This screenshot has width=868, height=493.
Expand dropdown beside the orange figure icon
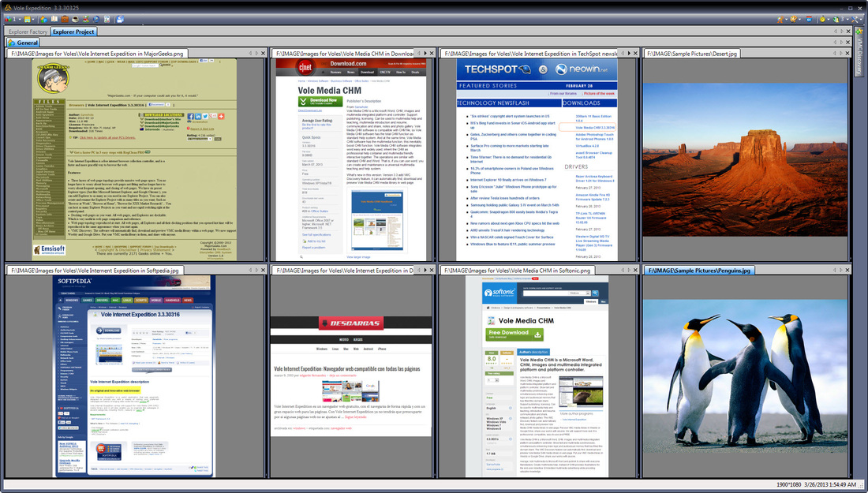point(786,20)
